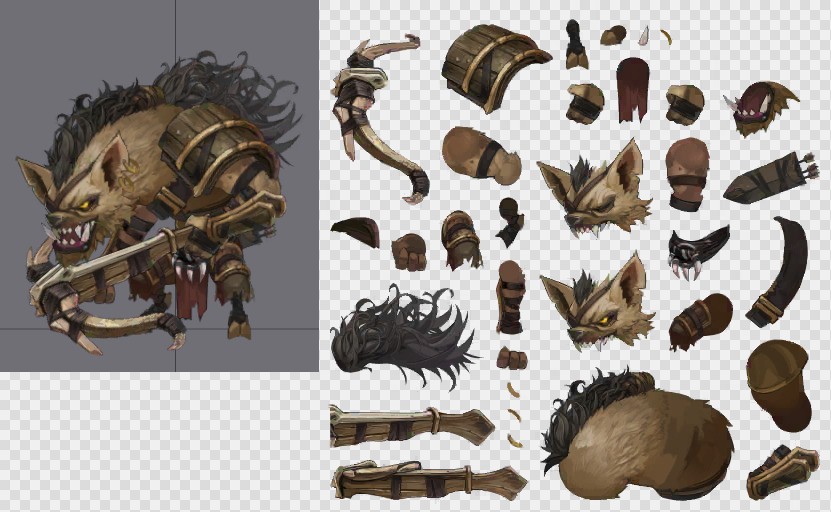Screen dimensions: 831x512
Task: Click the gray canvas background above the character
Action: 100,30
